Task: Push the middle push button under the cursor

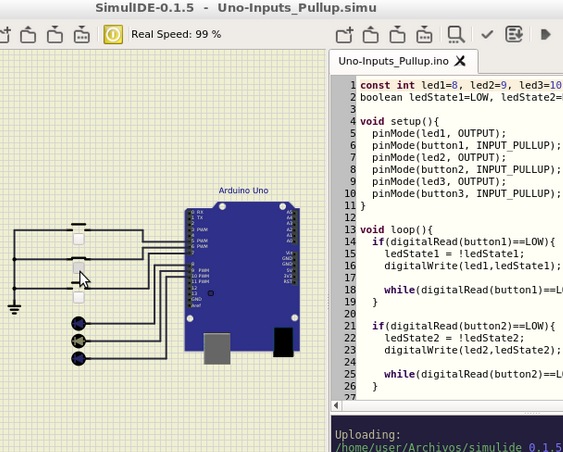Action: 79,268
